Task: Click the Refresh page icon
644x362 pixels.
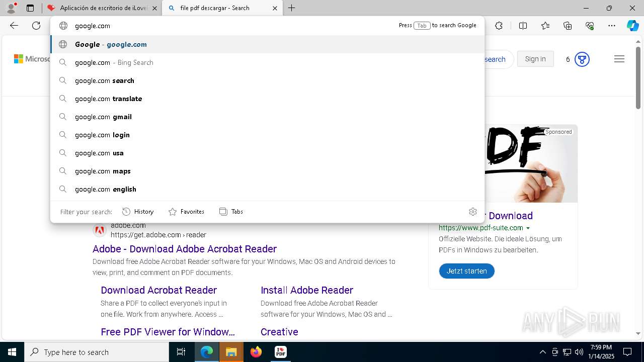Action: (x=36, y=26)
